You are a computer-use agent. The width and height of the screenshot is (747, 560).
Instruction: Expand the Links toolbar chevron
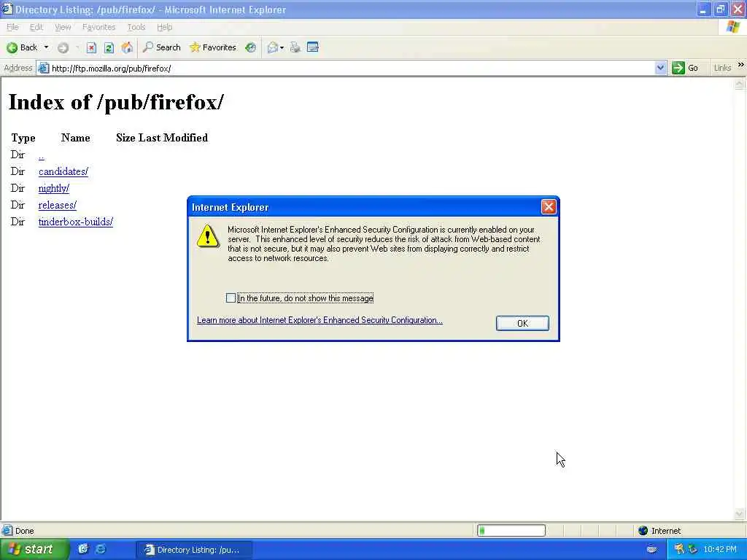741,65
